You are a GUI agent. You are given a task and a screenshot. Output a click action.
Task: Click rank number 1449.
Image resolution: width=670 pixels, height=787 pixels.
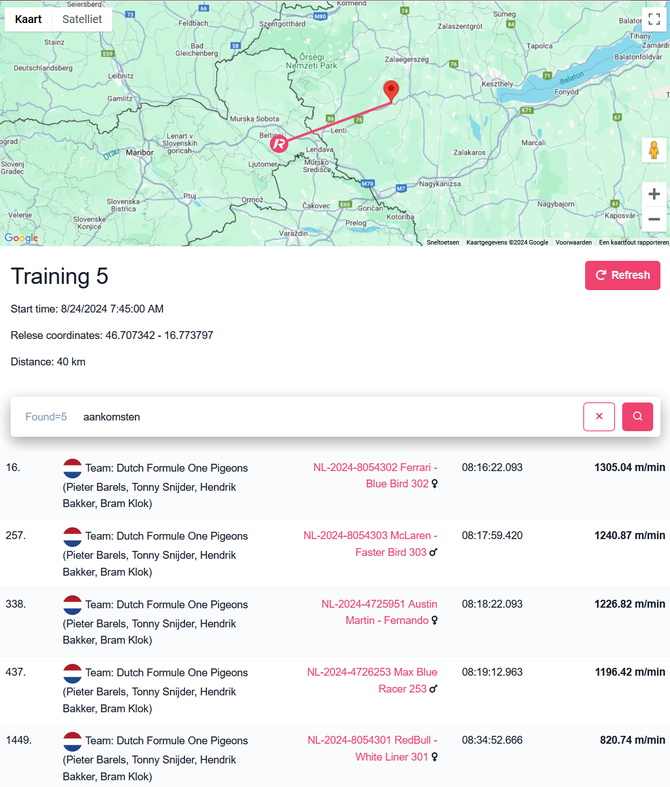tap(19, 740)
